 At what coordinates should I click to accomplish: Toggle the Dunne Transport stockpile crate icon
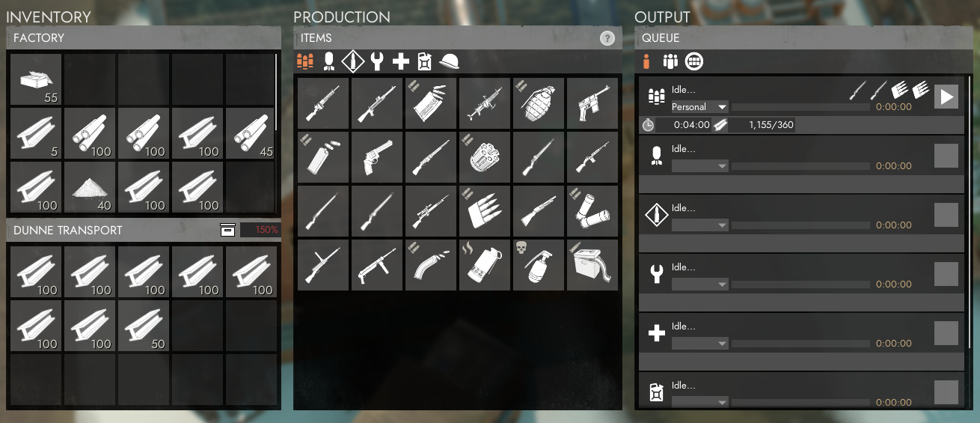click(227, 230)
